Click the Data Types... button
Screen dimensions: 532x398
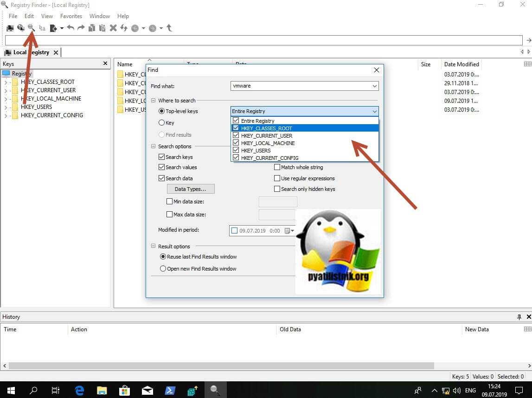[x=190, y=189]
